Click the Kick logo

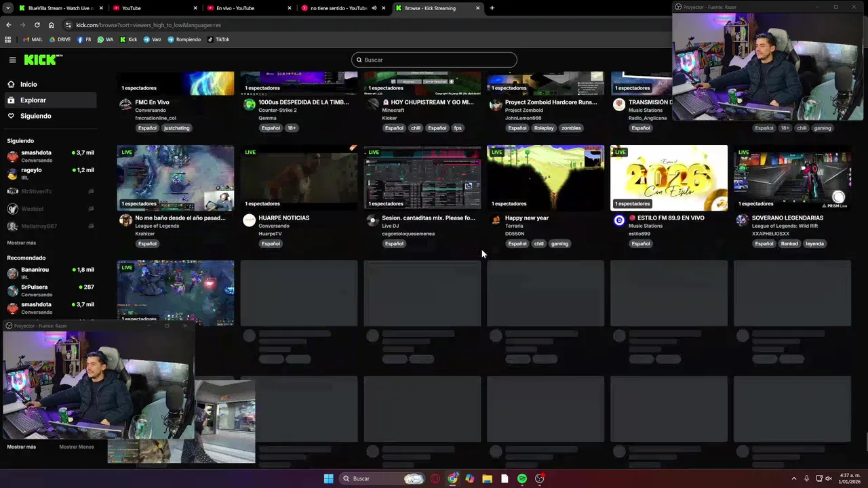click(x=43, y=60)
